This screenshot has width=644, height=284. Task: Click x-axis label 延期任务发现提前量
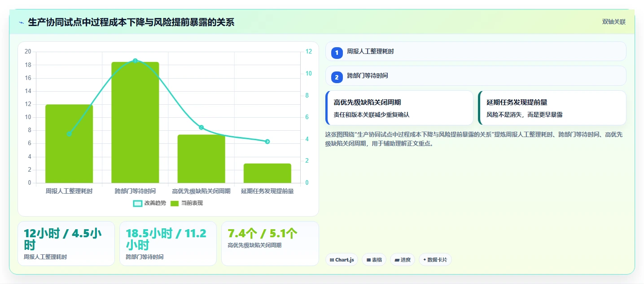267,191
